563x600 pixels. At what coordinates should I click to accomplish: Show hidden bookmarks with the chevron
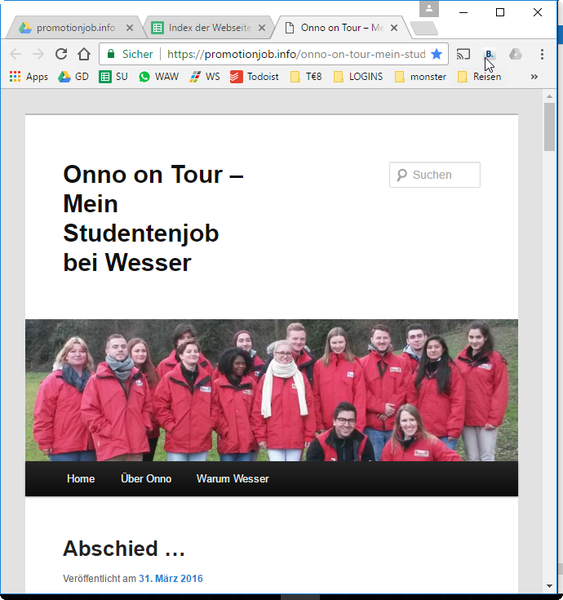tap(534, 77)
